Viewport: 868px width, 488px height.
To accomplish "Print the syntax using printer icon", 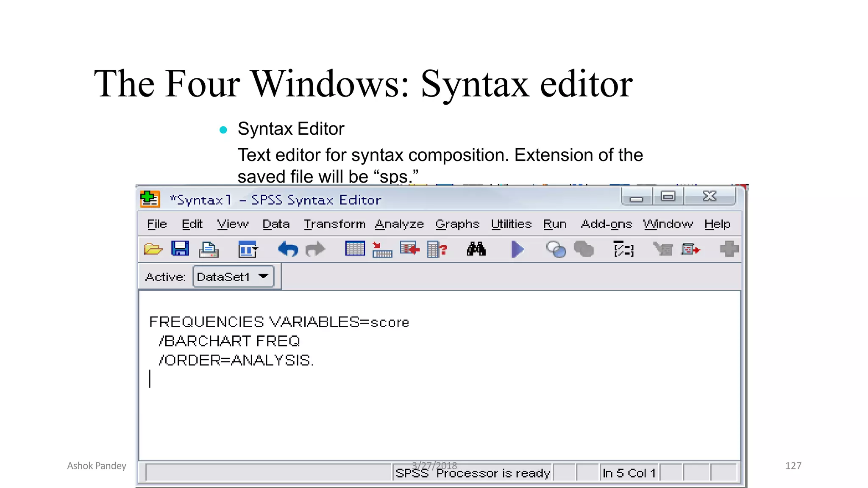I will 209,250.
